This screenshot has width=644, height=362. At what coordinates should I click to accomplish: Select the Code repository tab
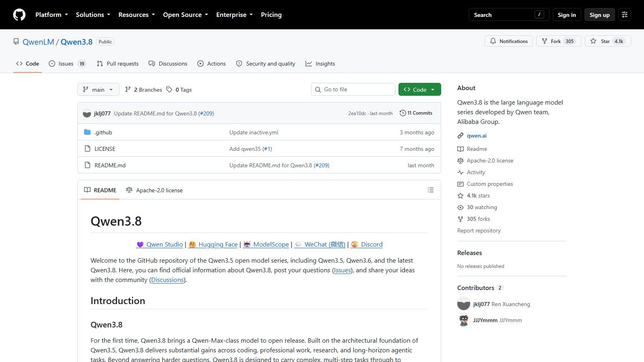(27, 64)
